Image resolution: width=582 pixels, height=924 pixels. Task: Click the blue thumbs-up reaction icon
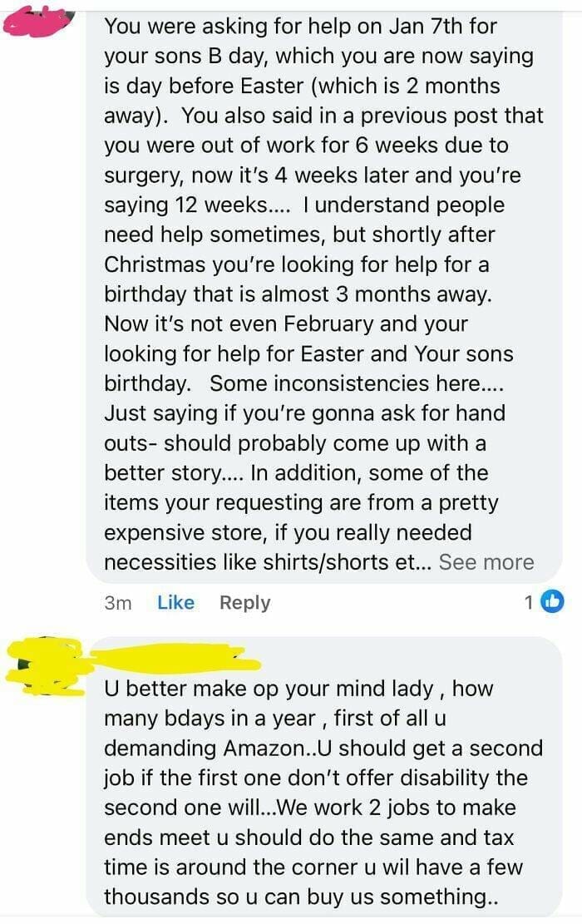[553, 601]
